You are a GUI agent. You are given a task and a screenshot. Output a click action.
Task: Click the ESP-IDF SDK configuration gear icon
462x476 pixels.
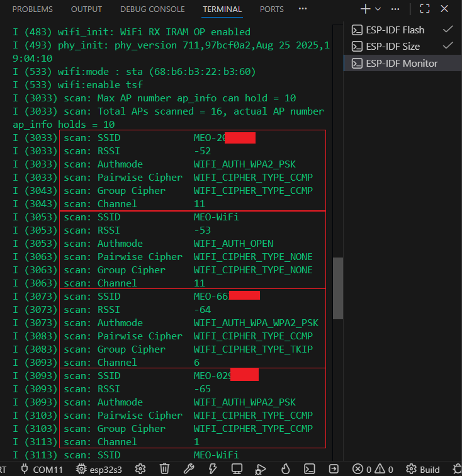click(140, 469)
